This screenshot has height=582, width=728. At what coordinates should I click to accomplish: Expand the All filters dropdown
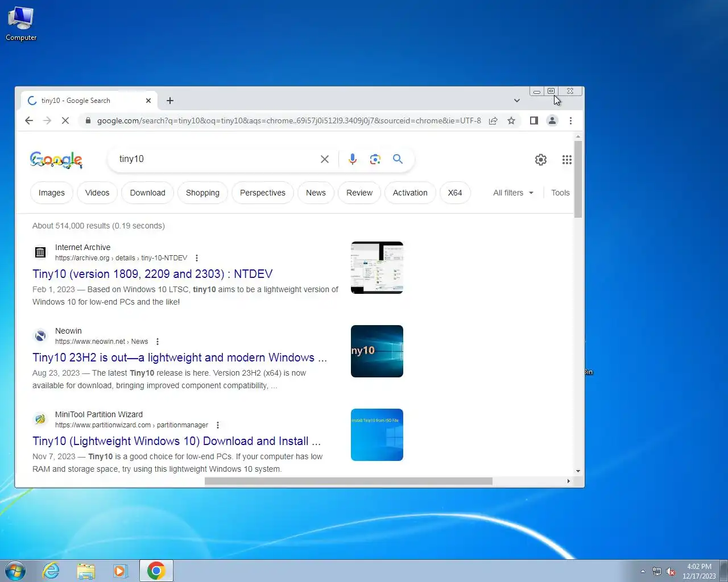click(513, 193)
